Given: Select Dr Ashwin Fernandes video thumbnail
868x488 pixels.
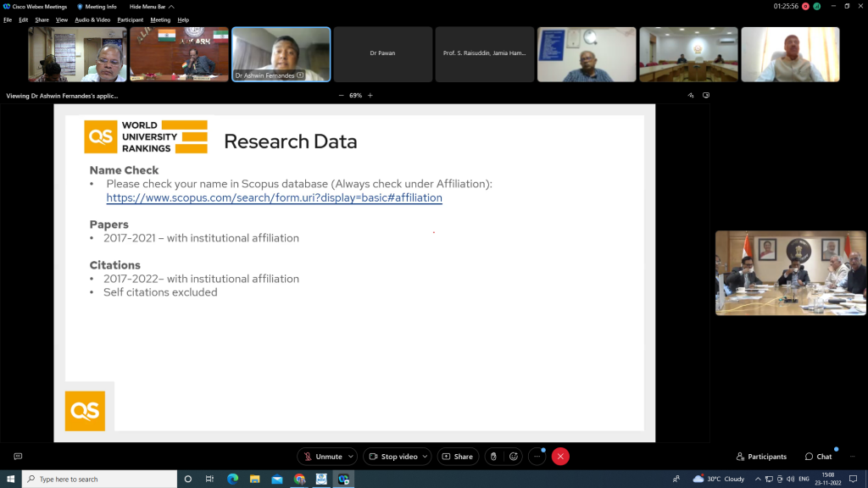Looking at the screenshot, I should click(x=281, y=54).
